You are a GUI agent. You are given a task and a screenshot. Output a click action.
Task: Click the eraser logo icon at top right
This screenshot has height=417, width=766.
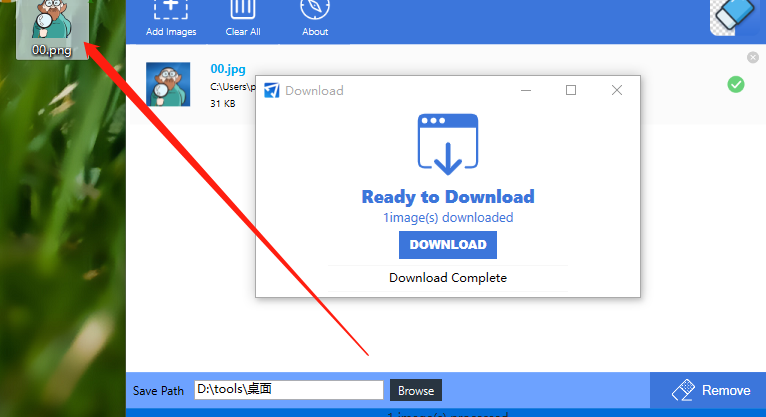[x=734, y=17]
